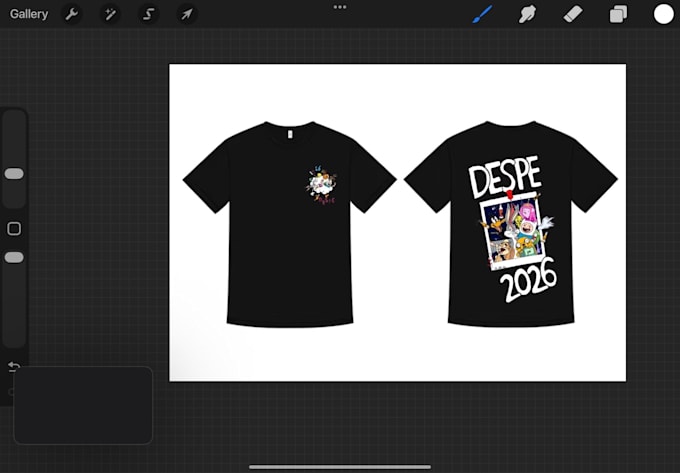Open the Actions wrench menu
The height and width of the screenshot is (473, 680).
[72, 14]
